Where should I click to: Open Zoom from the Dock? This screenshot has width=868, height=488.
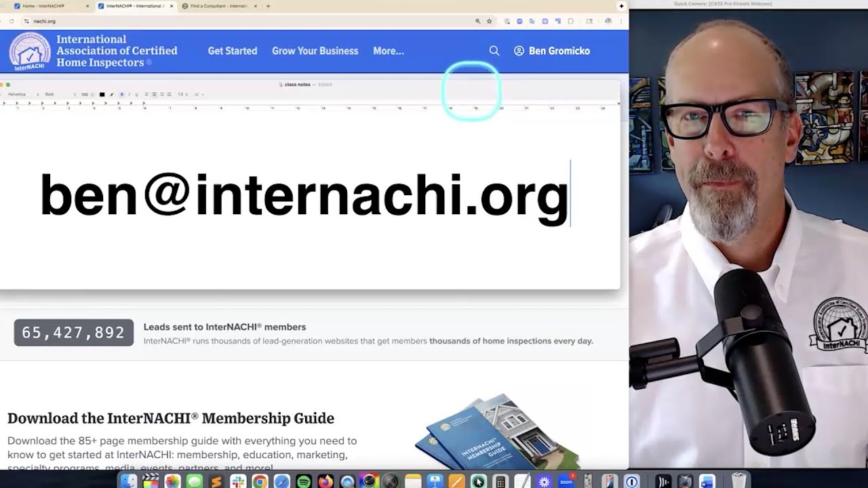[566, 481]
